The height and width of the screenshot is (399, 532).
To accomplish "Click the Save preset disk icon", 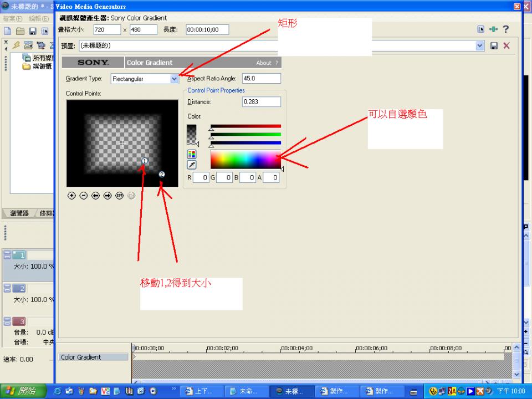I will [x=494, y=46].
